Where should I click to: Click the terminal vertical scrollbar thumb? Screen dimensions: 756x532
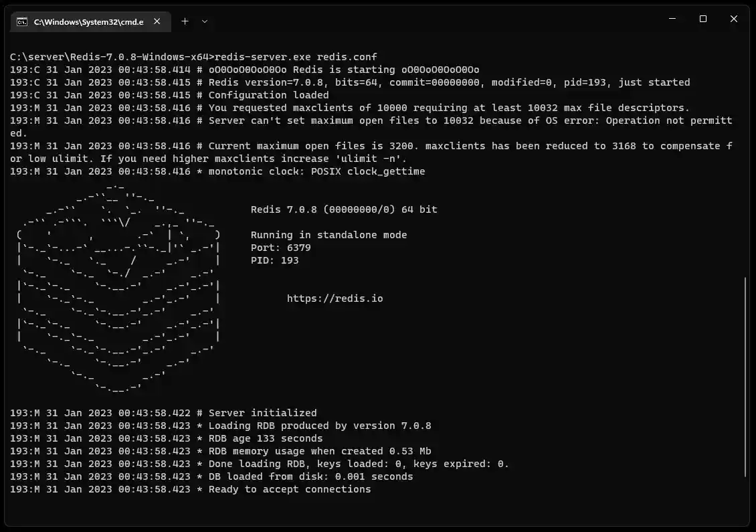745,377
